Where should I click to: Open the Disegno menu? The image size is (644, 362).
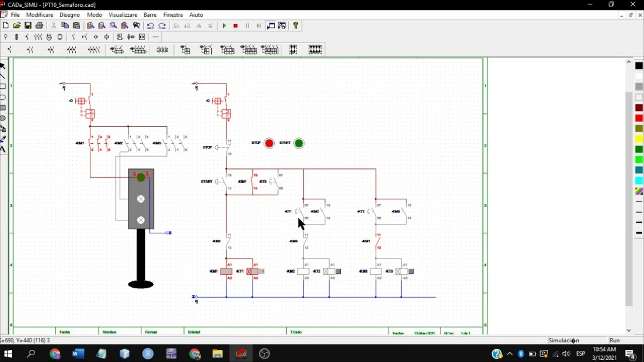click(x=70, y=15)
